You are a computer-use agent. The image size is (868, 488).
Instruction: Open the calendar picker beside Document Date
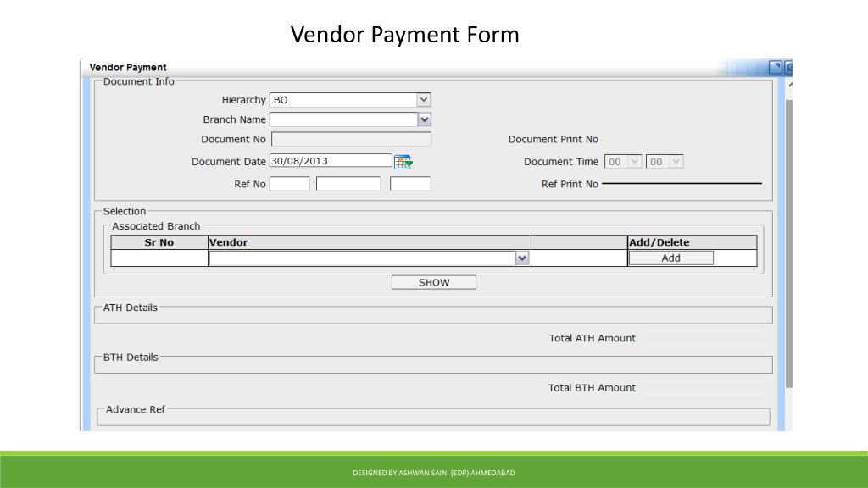[x=403, y=162]
